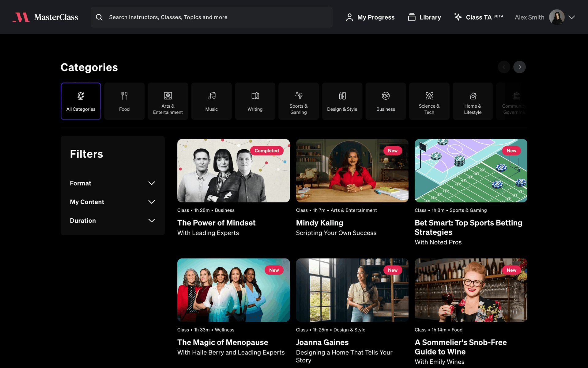Click Bet Smart: Top Sports Betting Strategies title
Viewport: 588px width, 368px height.
coord(468,227)
